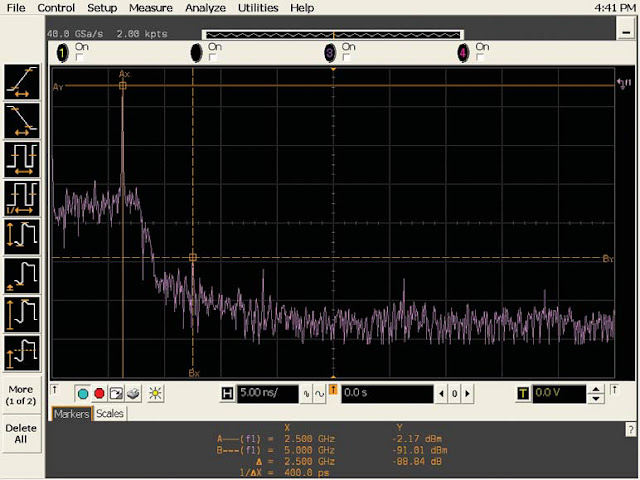
Task: Click the right arrow to shift horizontal position
Action: point(468,394)
